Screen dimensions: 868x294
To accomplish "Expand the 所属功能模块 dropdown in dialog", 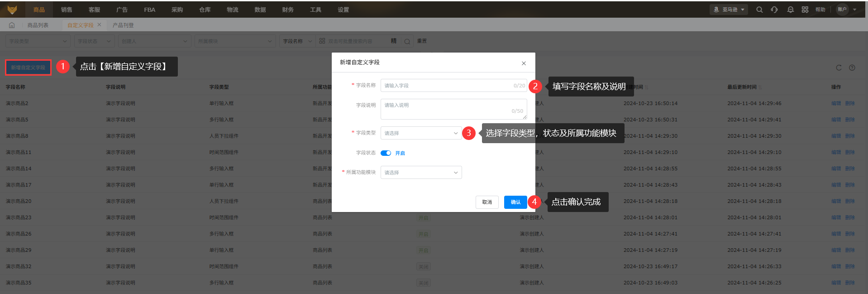I will pyautogui.click(x=421, y=173).
